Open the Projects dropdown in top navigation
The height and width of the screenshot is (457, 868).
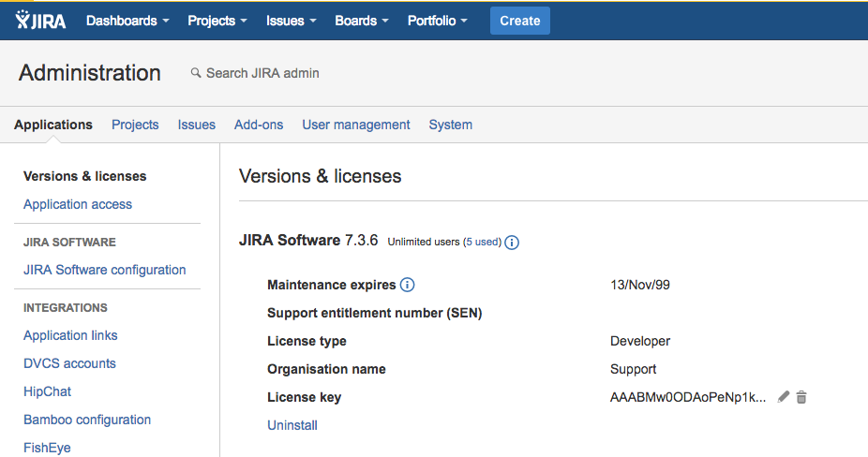point(217,21)
